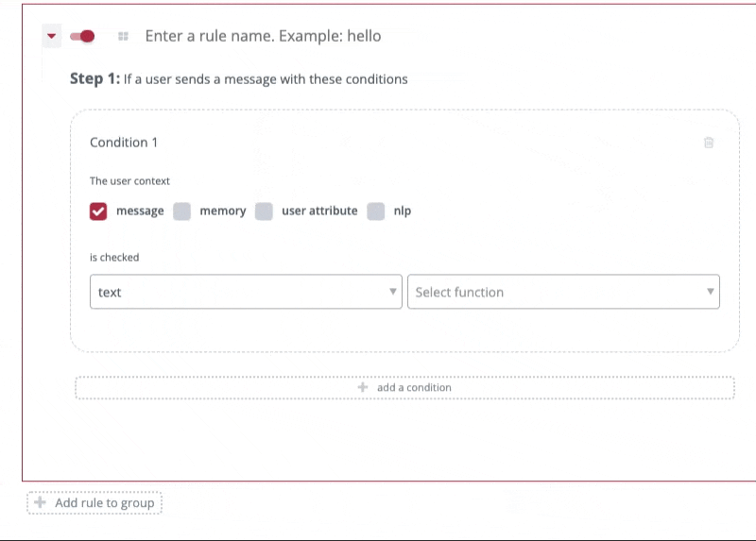Click the 'Condition 1' heading
Screen dimensions: 756x541
(x=124, y=143)
